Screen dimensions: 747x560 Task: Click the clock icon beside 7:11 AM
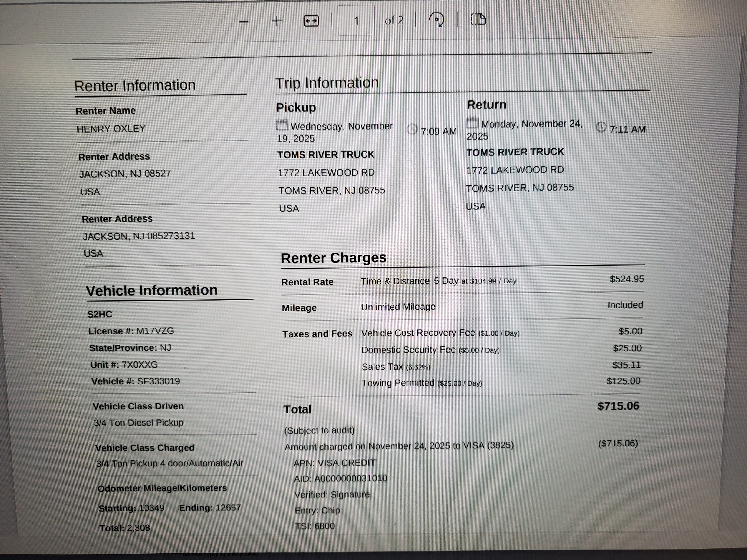point(601,127)
